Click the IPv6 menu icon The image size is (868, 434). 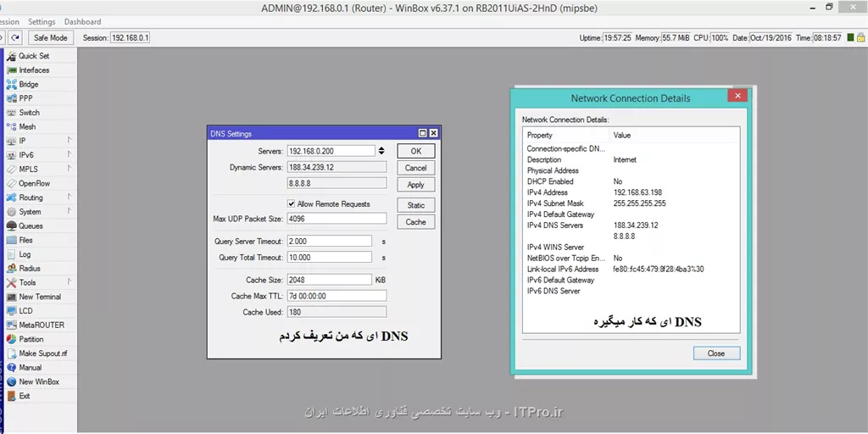pos(11,155)
